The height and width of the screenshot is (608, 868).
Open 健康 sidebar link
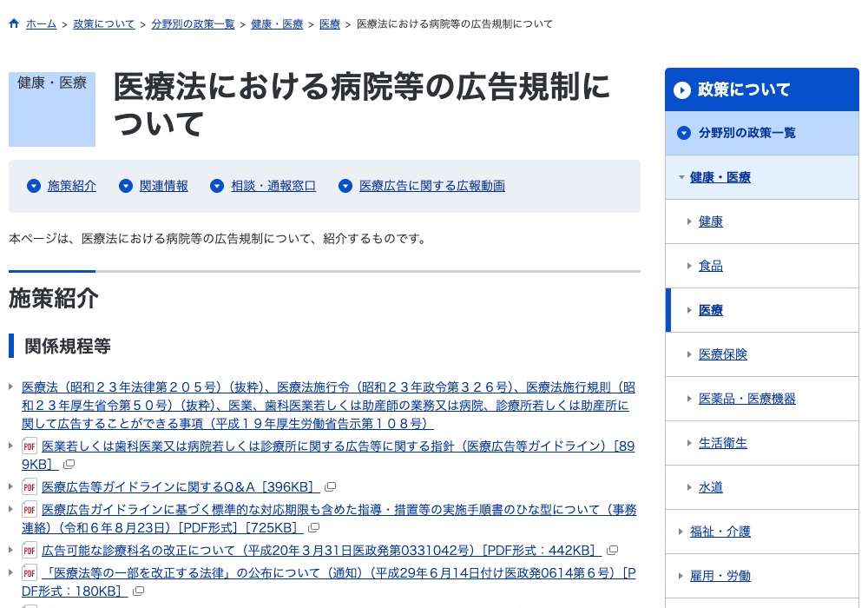[x=711, y=221]
